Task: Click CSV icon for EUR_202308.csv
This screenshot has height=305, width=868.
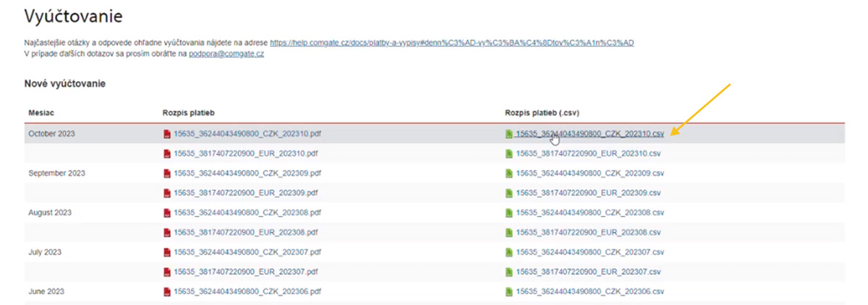Action: 510,232
